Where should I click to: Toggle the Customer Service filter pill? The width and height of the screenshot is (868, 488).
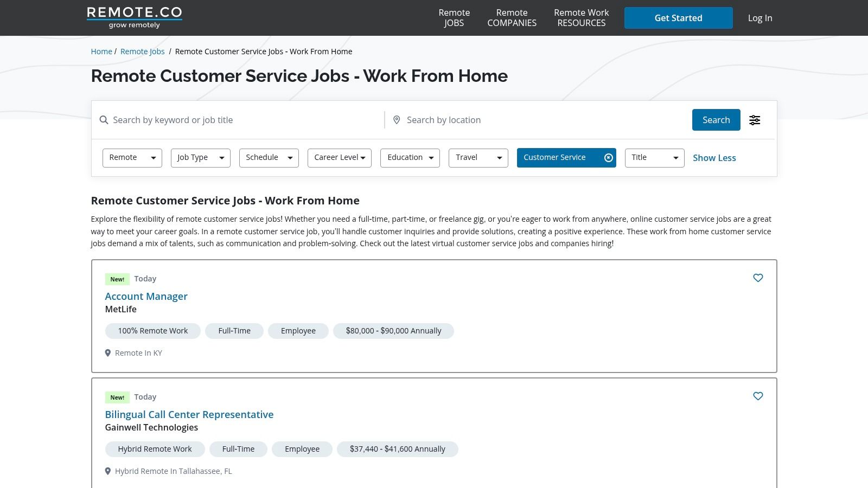[x=554, y=157]
